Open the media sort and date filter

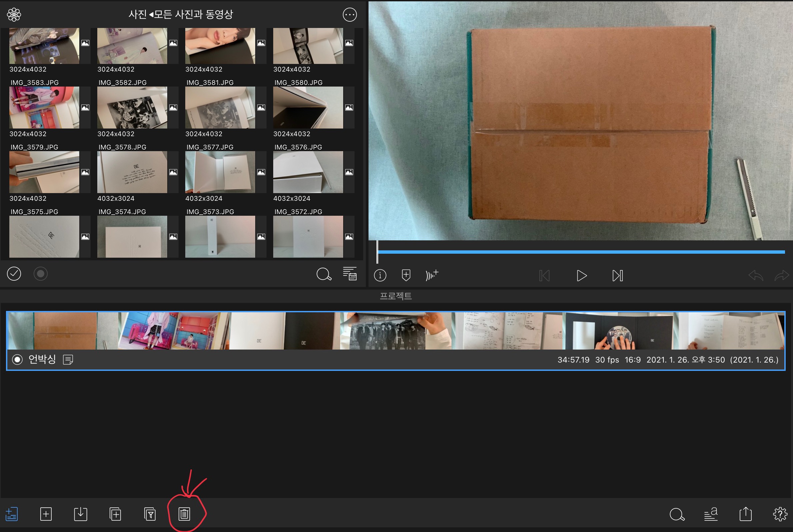pos(350,274)
